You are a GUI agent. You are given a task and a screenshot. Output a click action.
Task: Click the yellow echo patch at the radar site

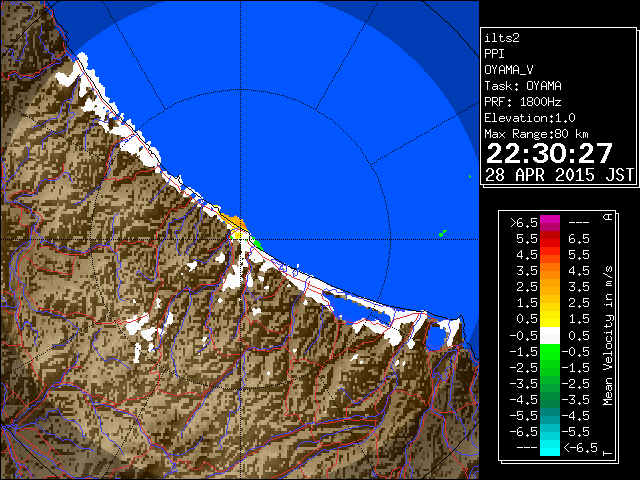tap(238, 235)
